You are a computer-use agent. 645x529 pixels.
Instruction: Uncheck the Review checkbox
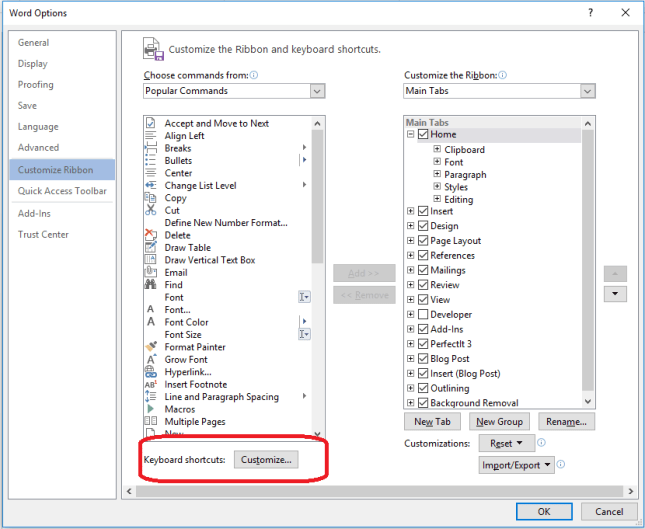pos(423,285)
